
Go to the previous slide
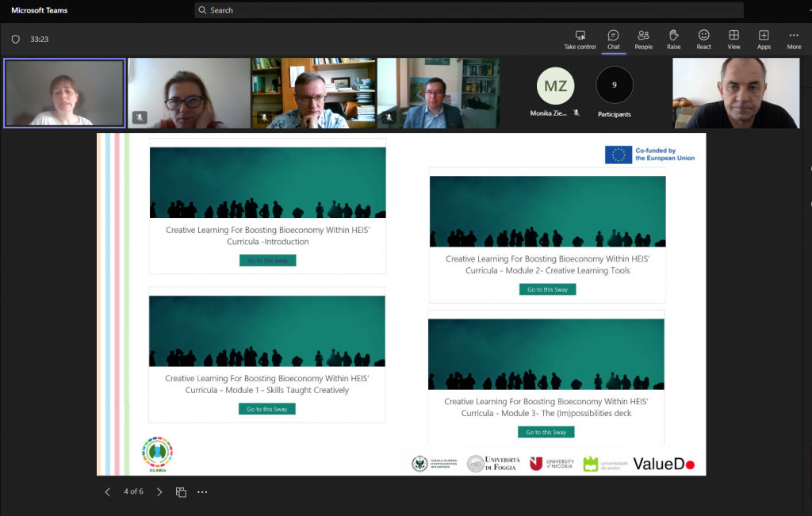(x=108, y=492)
